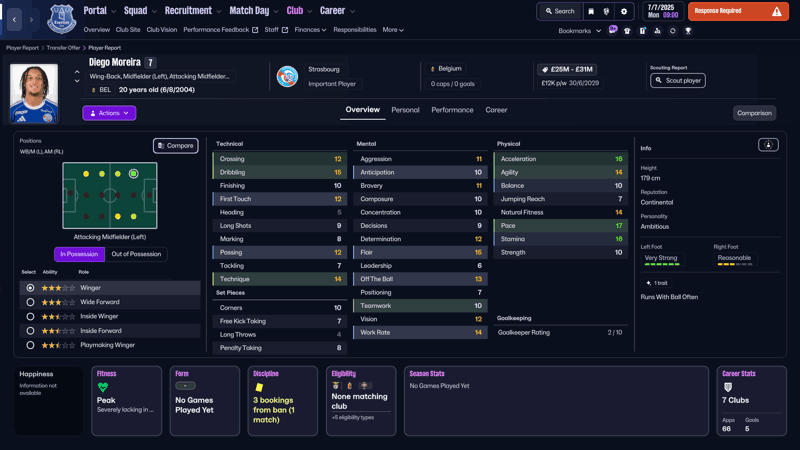The image size is (800, 450).
Task: Select the highlighted green position dot on pitch
Action: (133, 174)
